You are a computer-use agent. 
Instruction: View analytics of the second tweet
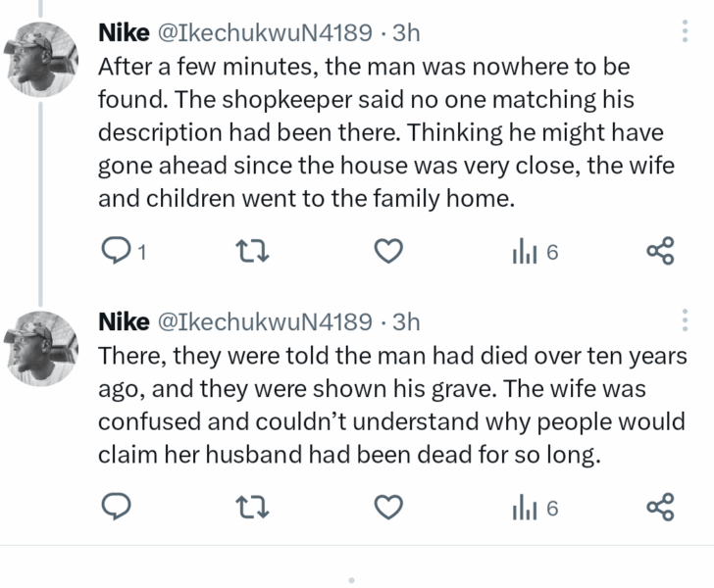(x=534, y=507)
